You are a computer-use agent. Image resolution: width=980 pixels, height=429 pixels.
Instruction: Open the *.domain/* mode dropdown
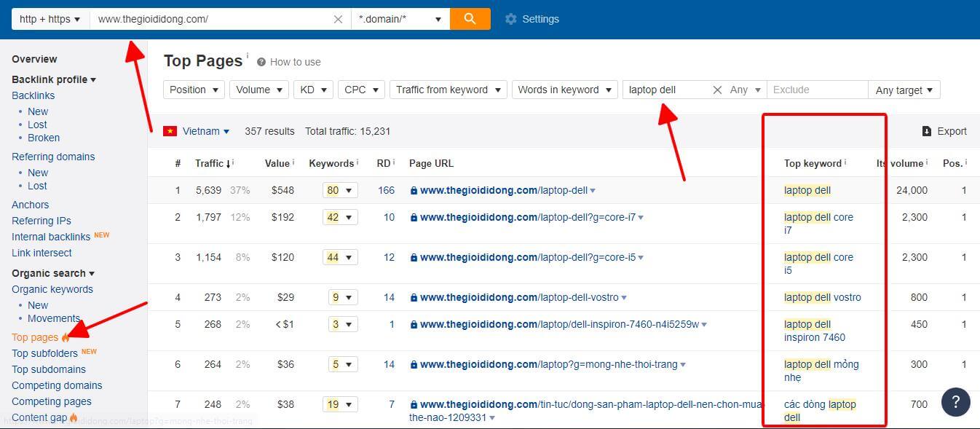(400, 19)
